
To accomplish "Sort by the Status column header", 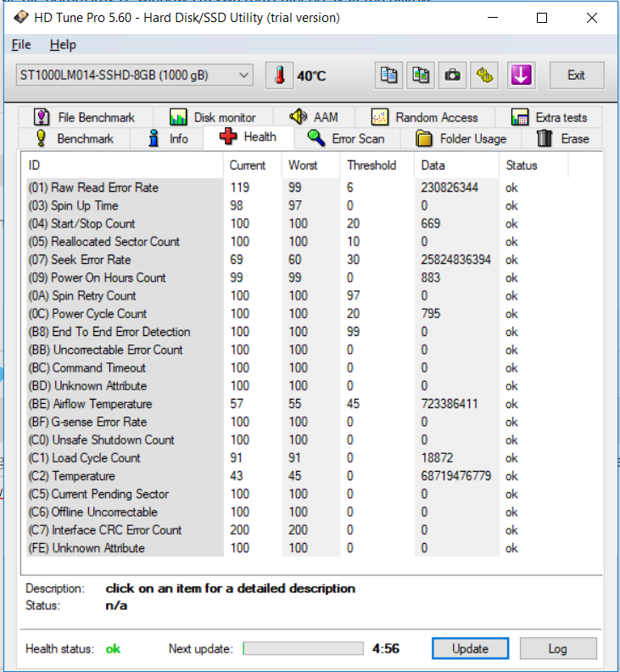I will point(533,165).
